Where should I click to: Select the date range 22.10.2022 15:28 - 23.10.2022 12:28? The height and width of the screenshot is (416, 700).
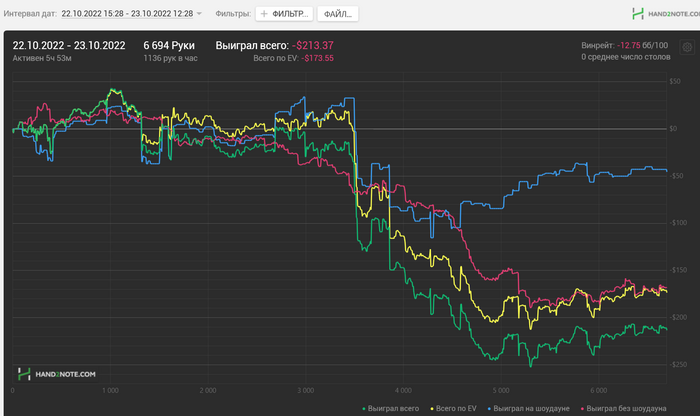(x=127, y=14)
